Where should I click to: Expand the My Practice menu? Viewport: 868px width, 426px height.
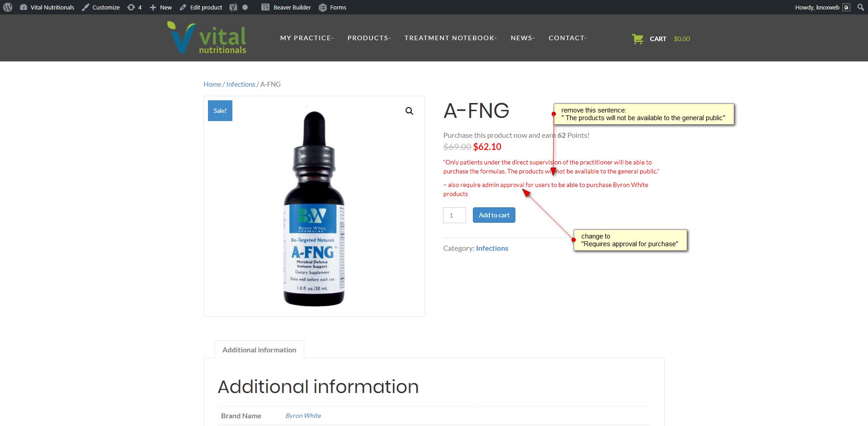tap(307, 38)
